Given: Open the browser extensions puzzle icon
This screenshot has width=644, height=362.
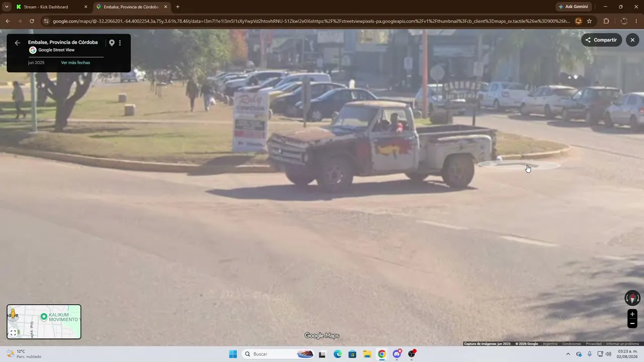Looking at the screenshot, I should click(x=606, y=21).
